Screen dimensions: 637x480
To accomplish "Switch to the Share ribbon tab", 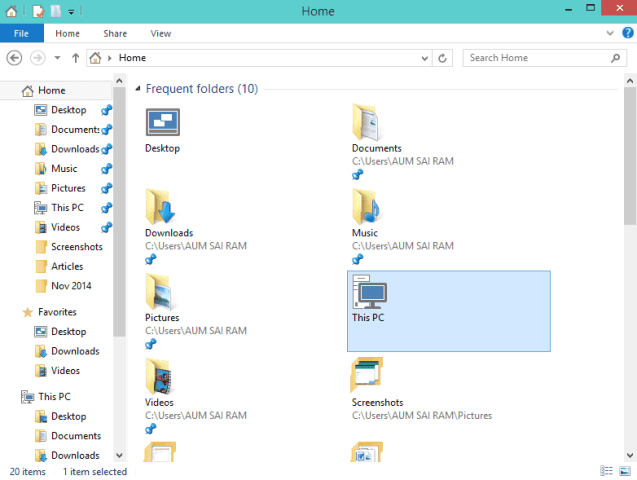I will click(x=115, y=33).
